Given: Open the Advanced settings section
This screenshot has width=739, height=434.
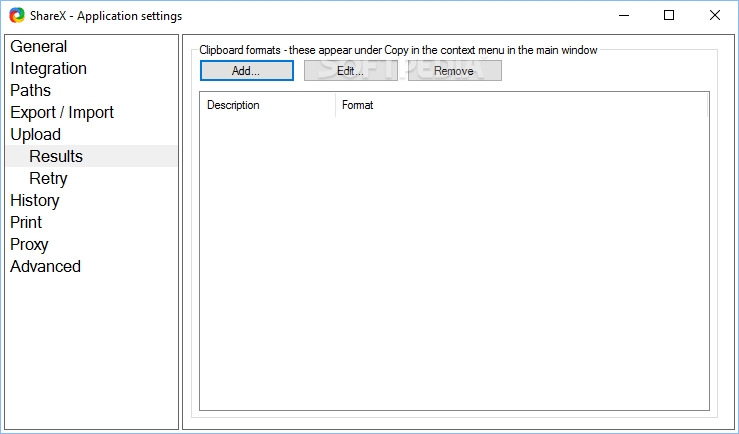Looking at the screenshot, I should tap(46, 266).
